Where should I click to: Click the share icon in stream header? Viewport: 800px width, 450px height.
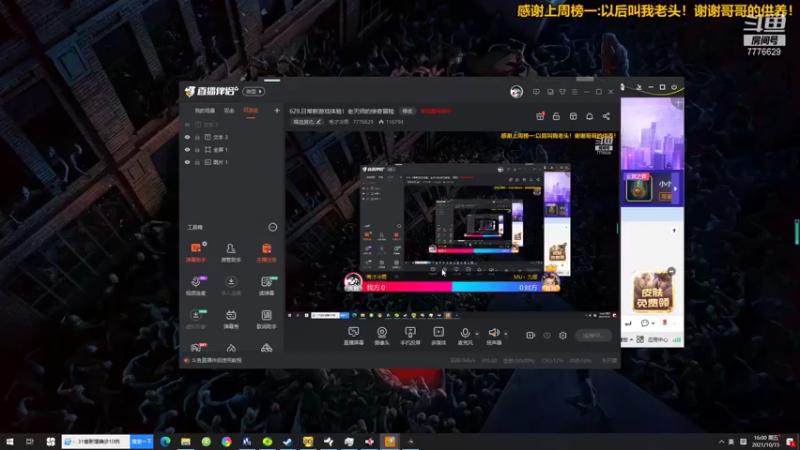[606, 116]
